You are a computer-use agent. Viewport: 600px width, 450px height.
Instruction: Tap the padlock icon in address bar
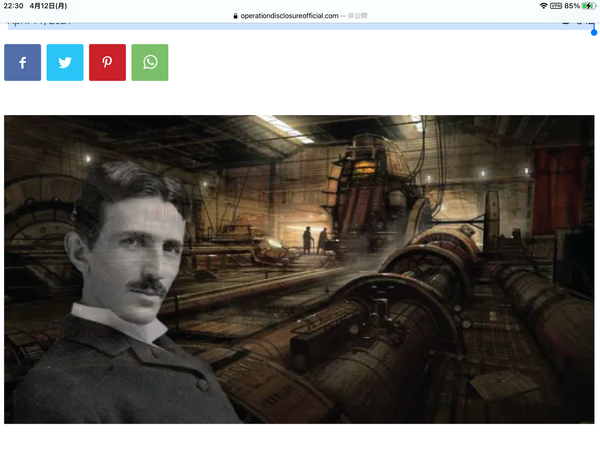(235, 16)
